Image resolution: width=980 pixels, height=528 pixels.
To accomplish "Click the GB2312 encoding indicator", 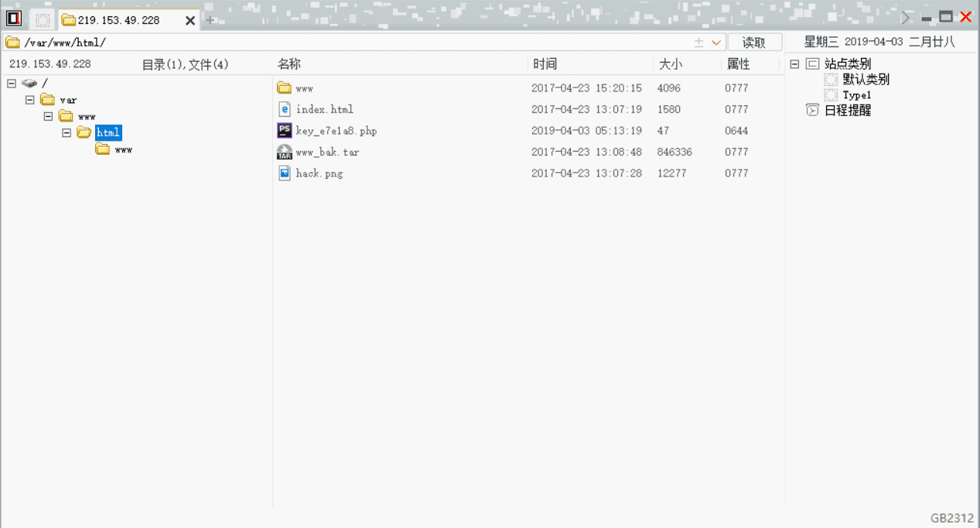I will (952, 518).
